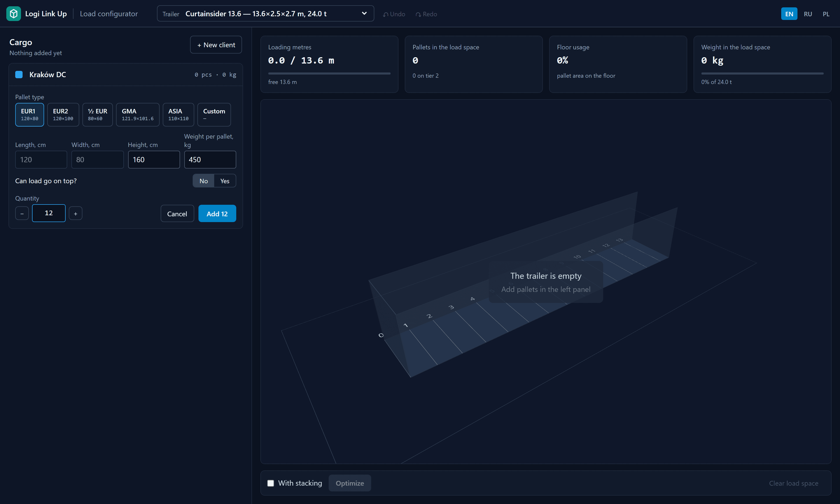Select the GMA 121.9×101.6 pallet type
The height and width of the screenshot is (504, 840).
pos(138,115)
